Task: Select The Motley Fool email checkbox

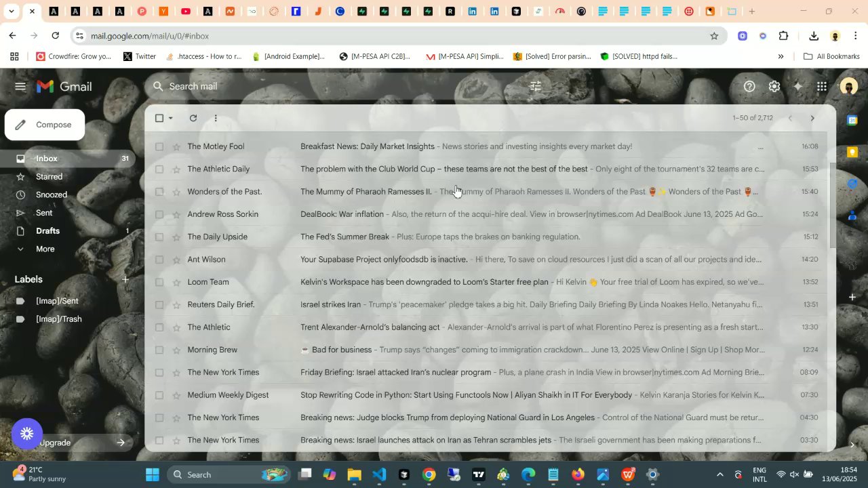Action: pyautogui.click(x=159, y=146)
